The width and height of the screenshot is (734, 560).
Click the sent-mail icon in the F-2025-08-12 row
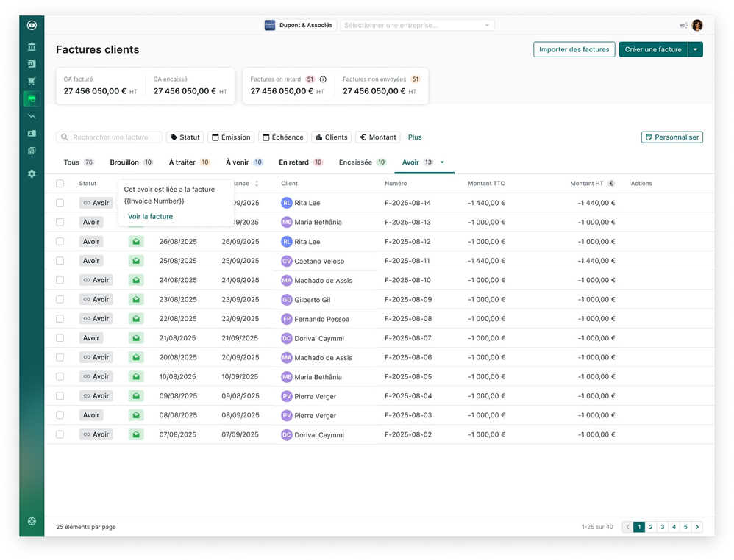tap(136, 242)
